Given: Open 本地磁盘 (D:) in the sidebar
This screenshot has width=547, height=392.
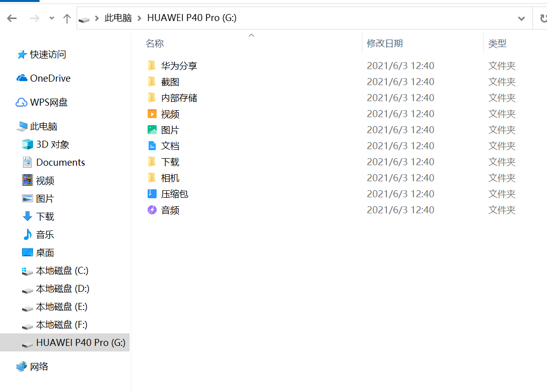Looking at the screenshot, I should coord(63,289).
